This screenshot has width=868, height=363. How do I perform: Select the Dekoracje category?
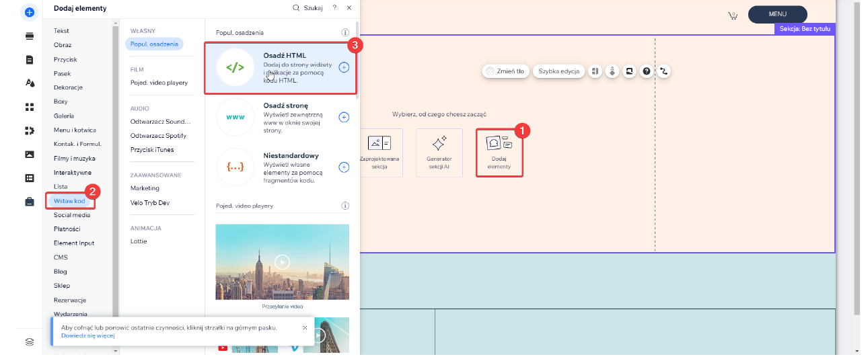pos(68,87)
